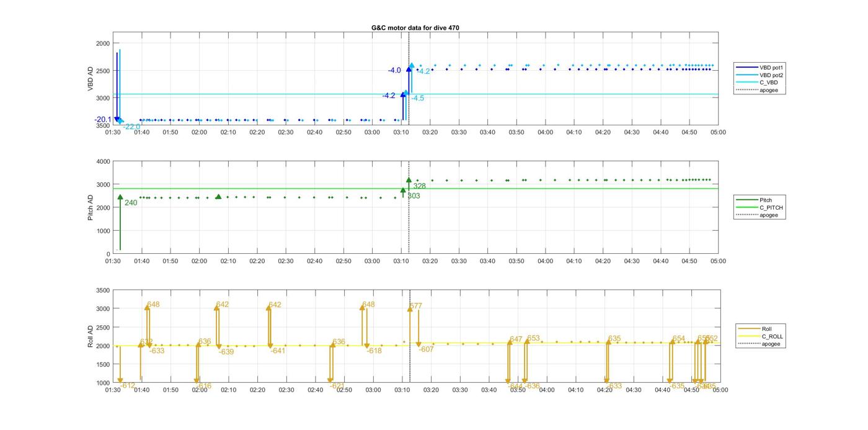
Task: Click the '03:30' tick under the Roll plot
Action: click(x=460, y=390)
